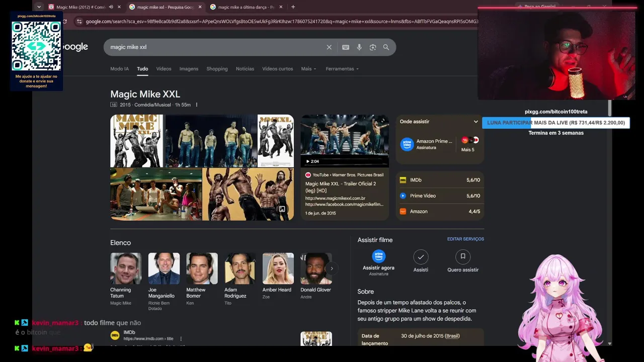This screenshot has width=644, height=362.
Task: Mute the Magic Mike (2012) tab audio
Action: click(111, 7)
